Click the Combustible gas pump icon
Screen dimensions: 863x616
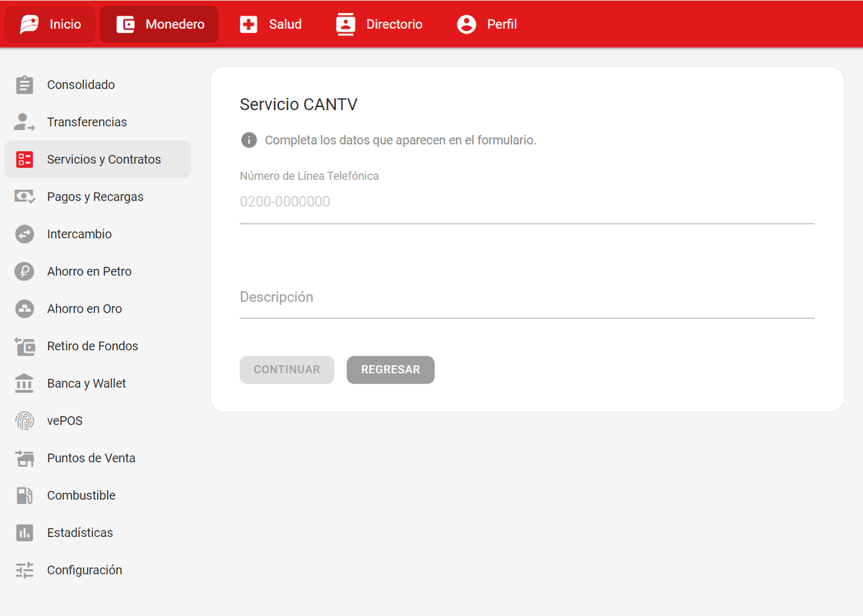point(24,496)
